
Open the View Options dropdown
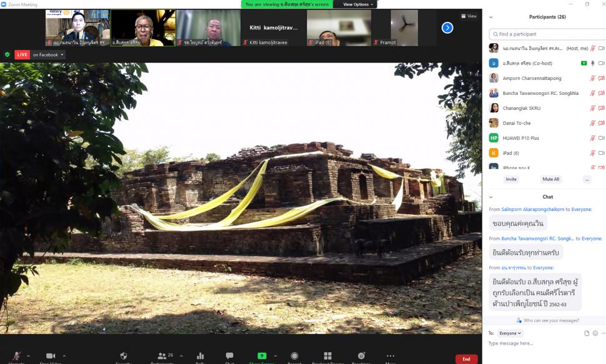(358, 4)
